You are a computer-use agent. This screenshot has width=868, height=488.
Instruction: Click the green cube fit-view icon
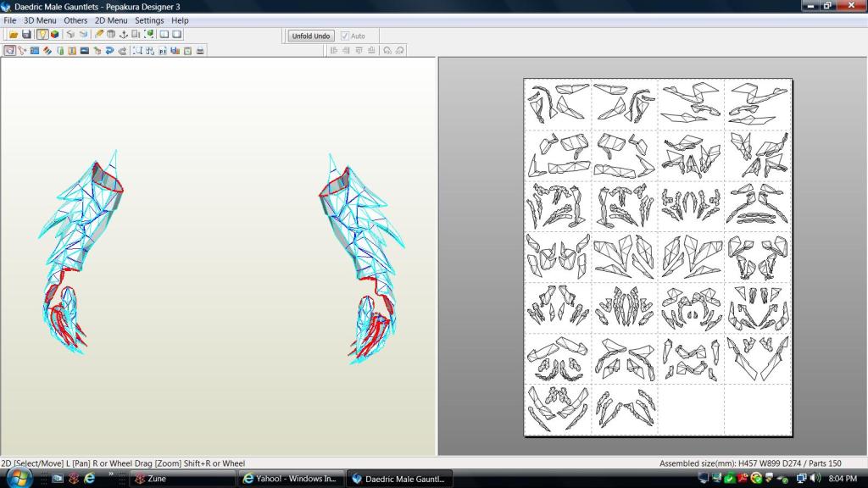click(148, 34)
